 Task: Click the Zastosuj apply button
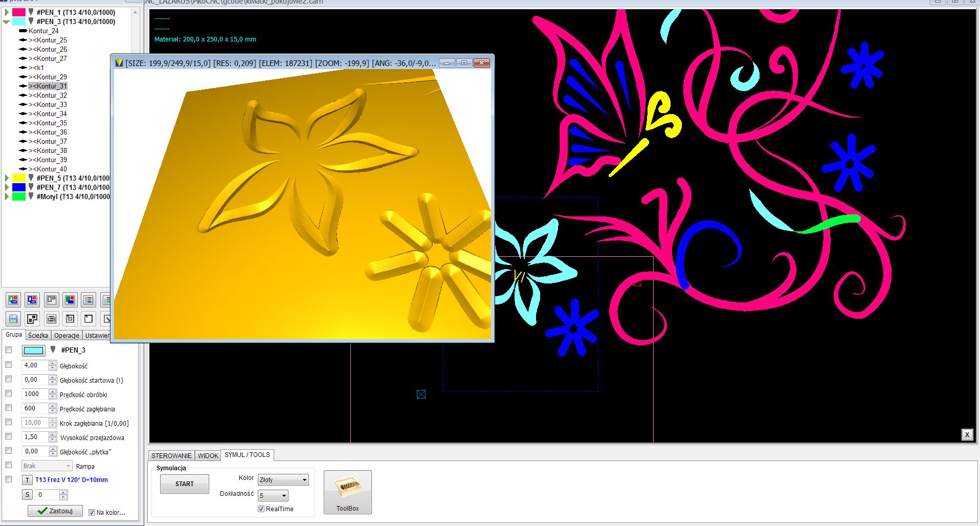coord(55,511)
